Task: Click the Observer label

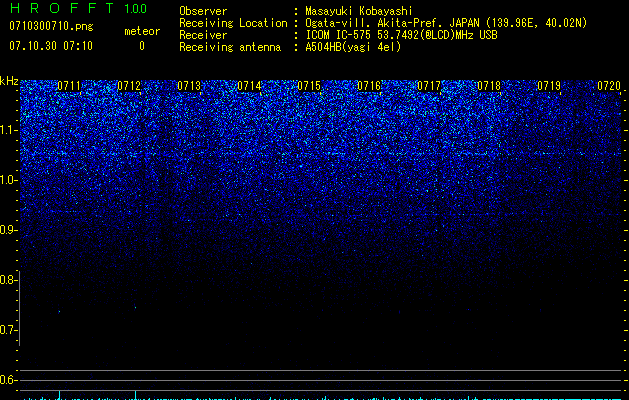Action: tap(203, 11)
